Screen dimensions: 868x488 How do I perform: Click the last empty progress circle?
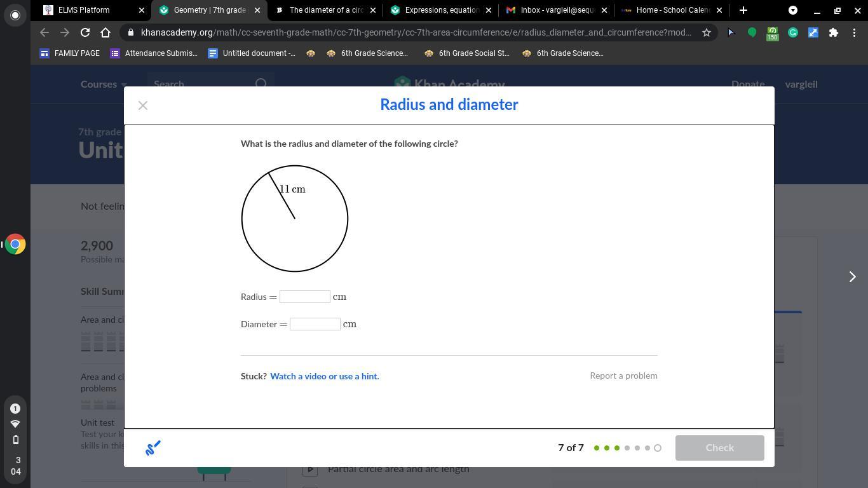click(x=658, y=448)
